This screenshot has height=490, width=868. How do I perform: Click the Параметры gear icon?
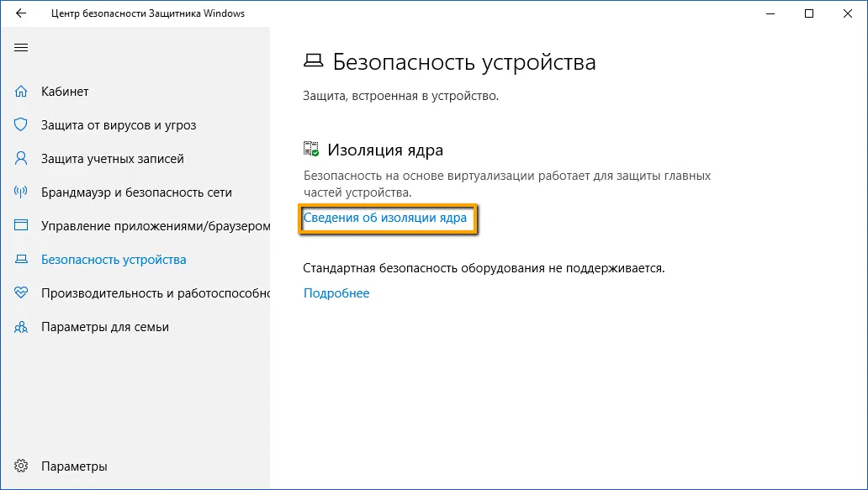click(x=22, y=466)
